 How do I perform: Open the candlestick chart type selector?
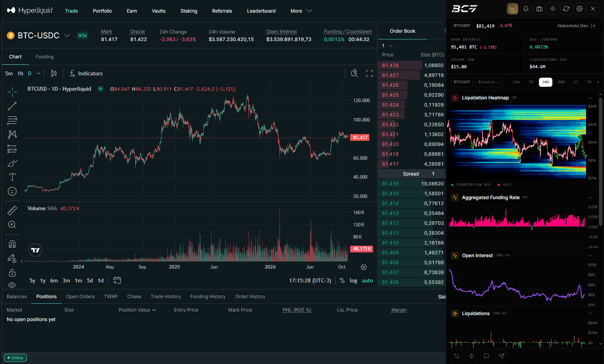coord(54,73)
